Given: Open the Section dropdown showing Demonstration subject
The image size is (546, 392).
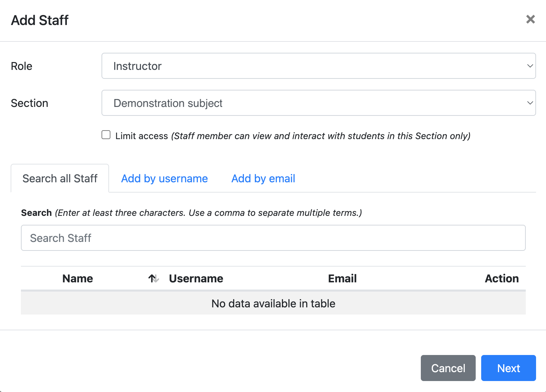Looking at the screenshot, I should (319, 103).
